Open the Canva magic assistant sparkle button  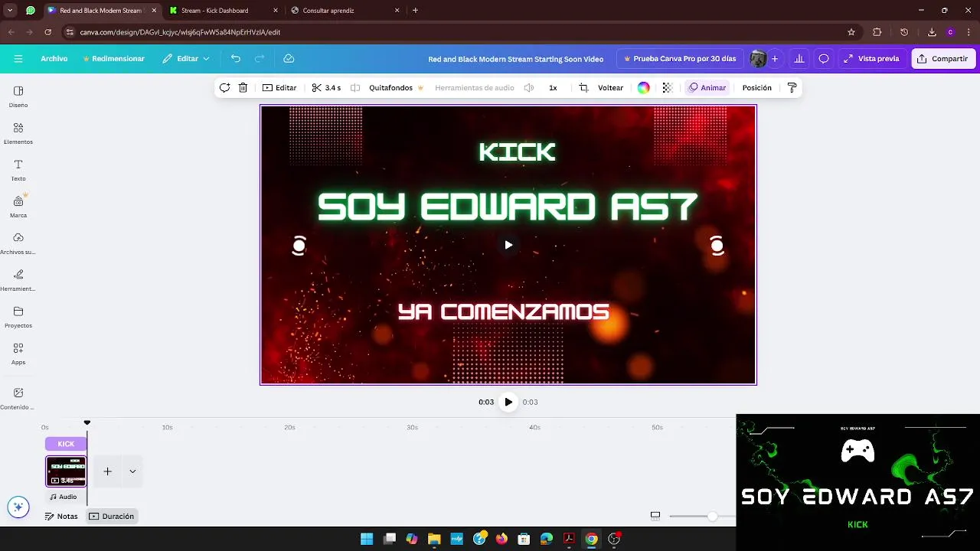[x=18, y=507]
